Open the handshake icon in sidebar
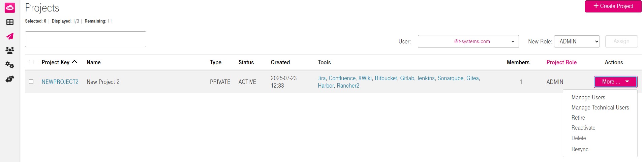644x162 pixels. pos(10,79)
